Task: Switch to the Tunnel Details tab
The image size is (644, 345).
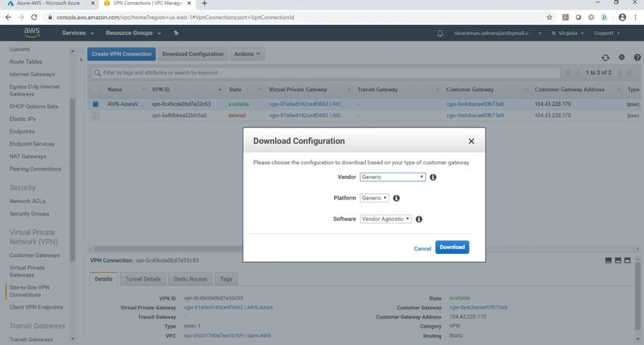Action: [x=143, y=279]
